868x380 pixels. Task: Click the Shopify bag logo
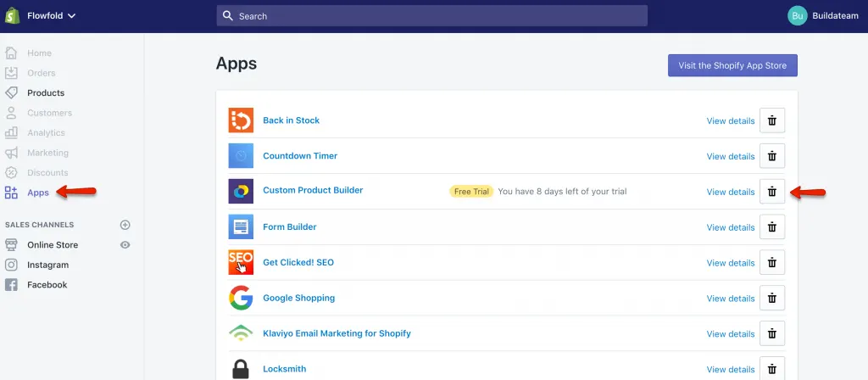point(12,15)
